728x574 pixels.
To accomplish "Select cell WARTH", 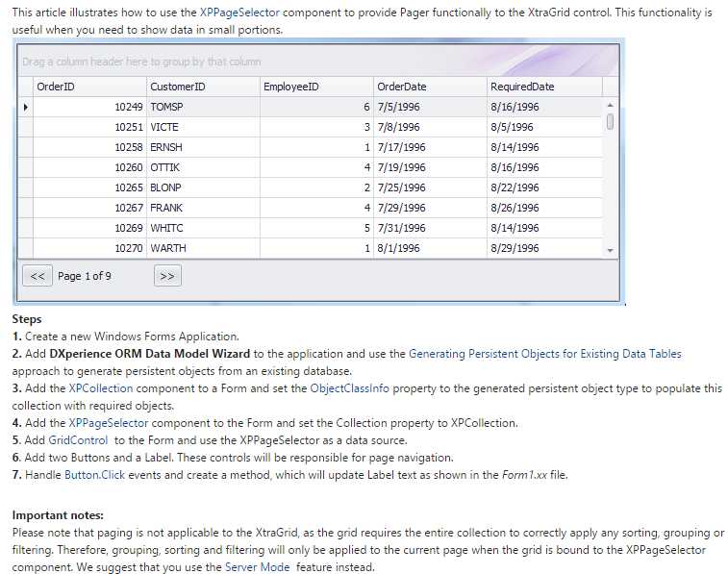I will point(203,248).
